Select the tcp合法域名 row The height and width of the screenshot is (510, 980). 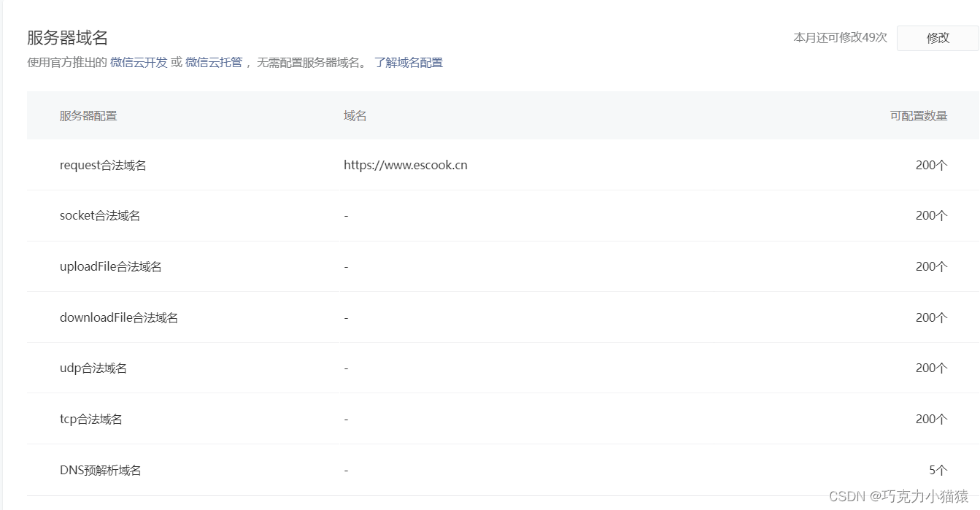point(91,419)
